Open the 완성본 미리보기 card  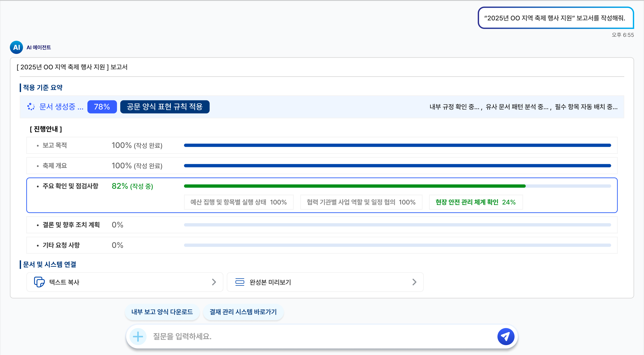pyautogui.click(x=325, y=282)
